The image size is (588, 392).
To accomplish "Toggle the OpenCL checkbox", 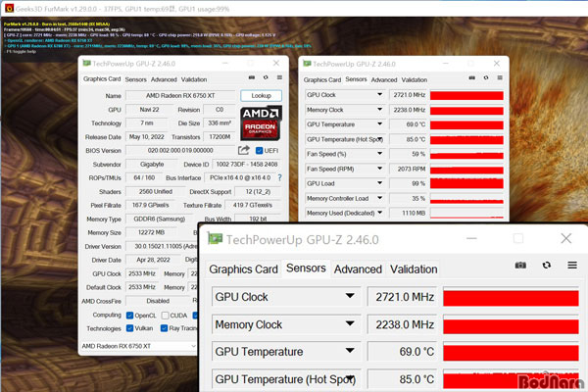I will [129, 316].
